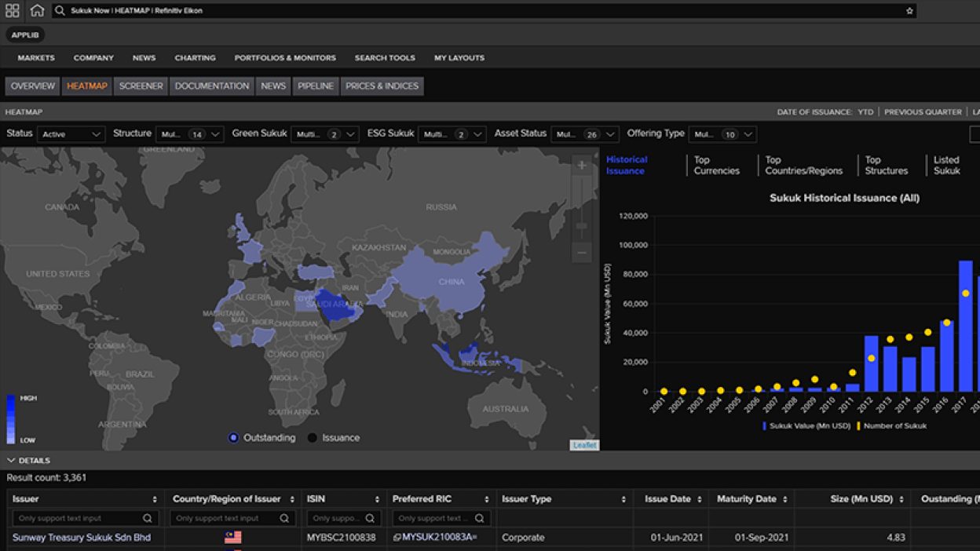Zoom in on the map with the plus control

click(581, 166)
